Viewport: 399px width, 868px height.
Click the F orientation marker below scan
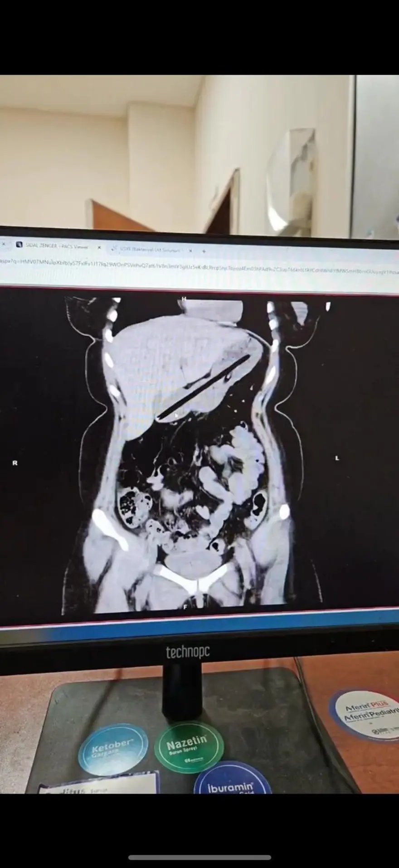185,607
